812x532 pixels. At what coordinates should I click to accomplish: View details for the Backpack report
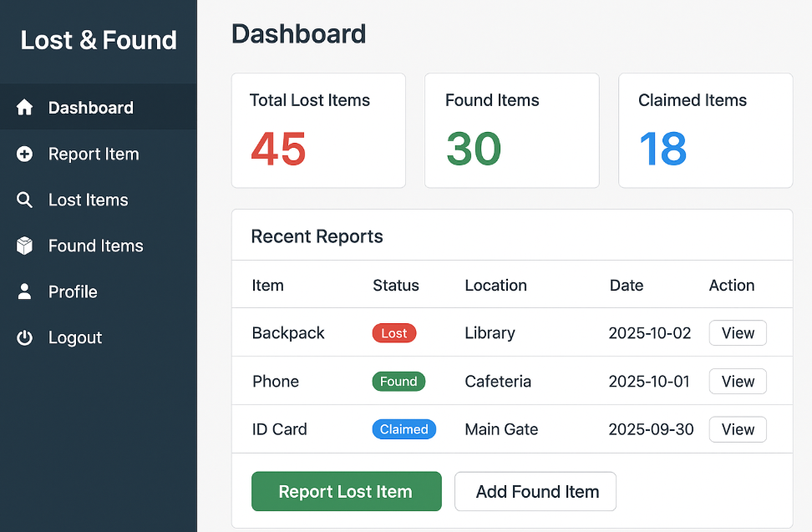click(x=738, y=332)
